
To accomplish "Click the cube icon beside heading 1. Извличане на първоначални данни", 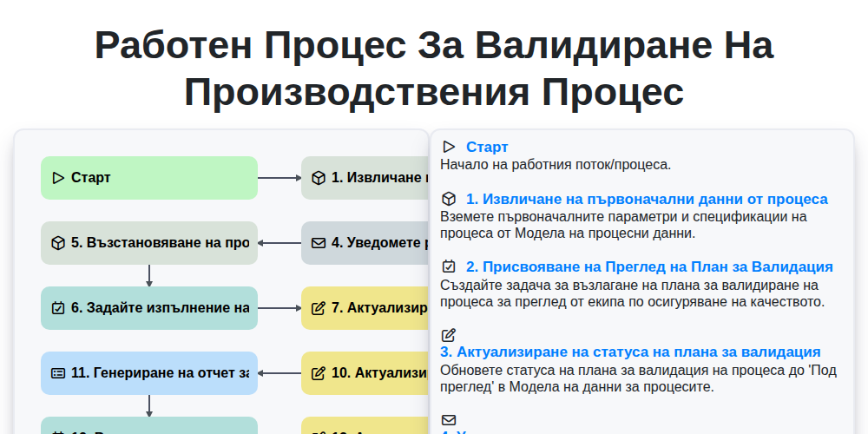I will pos(449,199).
